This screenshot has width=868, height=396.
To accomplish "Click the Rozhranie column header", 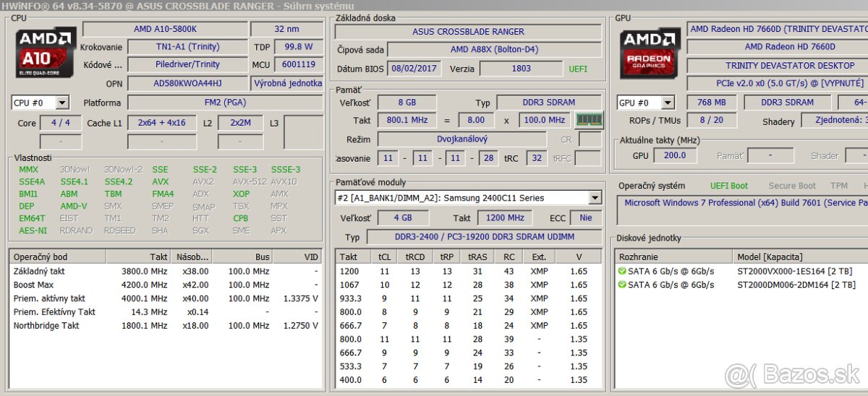I will [673, 257].
